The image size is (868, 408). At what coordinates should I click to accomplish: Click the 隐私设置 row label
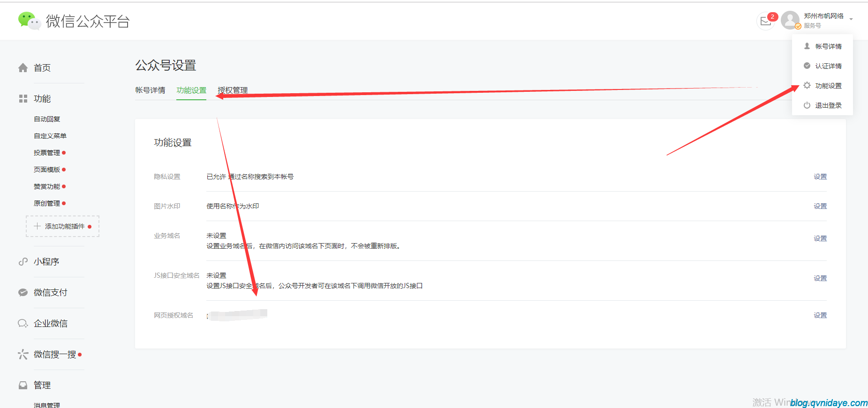point(167,177)
